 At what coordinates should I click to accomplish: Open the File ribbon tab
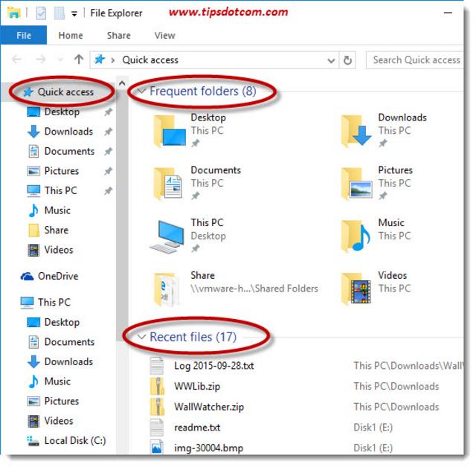click(x=24, y=36)
